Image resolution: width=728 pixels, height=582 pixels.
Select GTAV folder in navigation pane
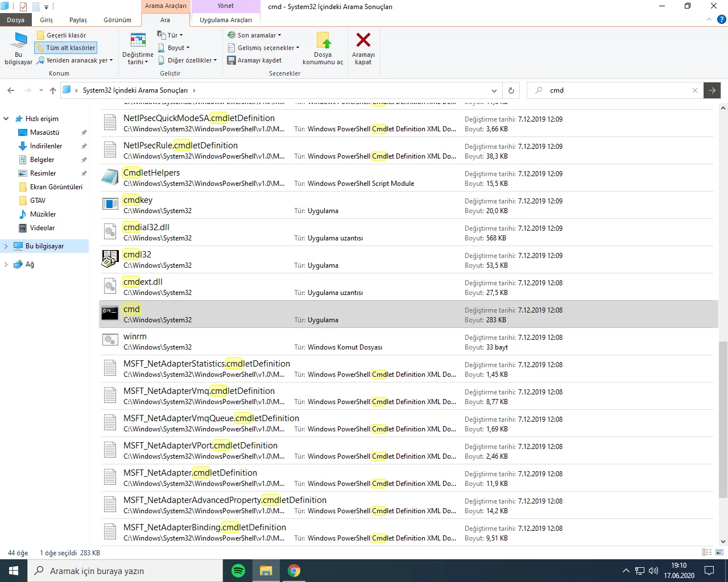[38, 201]
